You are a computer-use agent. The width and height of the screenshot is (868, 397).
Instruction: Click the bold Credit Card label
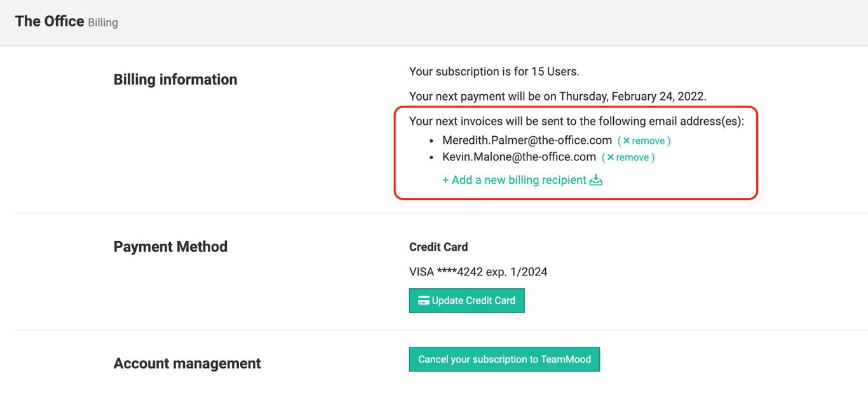pos(438,247)
